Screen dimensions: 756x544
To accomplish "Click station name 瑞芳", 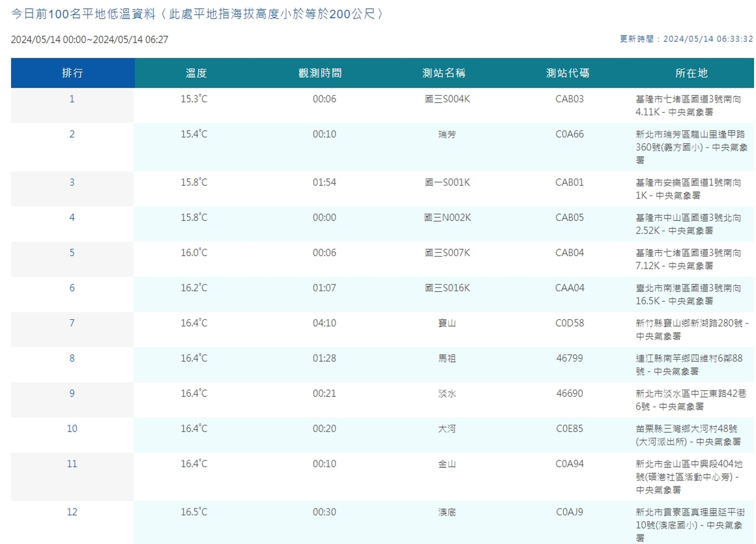I will [447, 134].
